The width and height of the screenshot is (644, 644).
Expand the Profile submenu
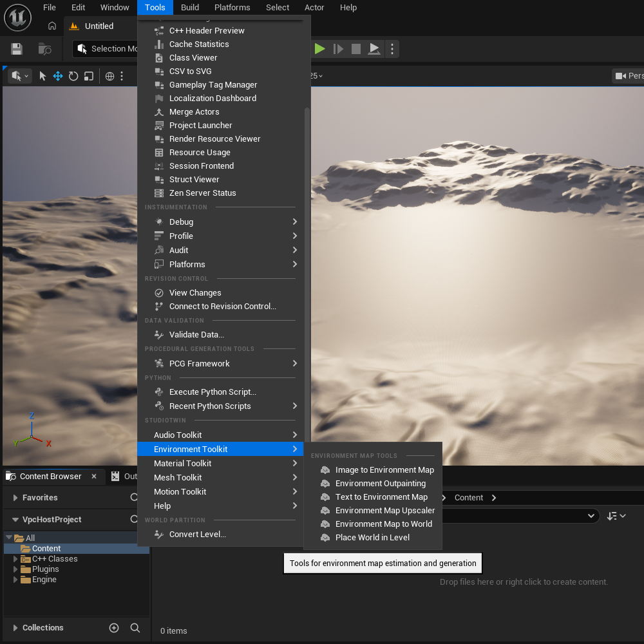220,236
